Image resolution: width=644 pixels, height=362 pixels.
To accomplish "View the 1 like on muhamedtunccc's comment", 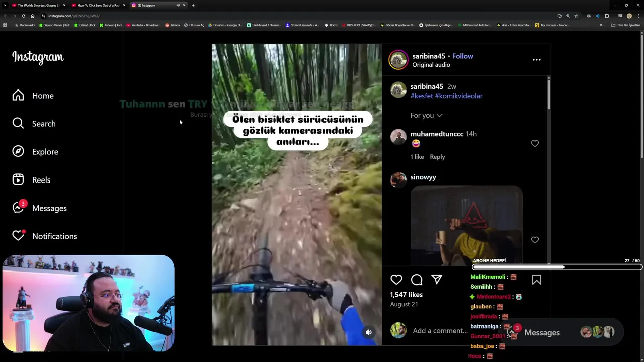I will pos(417,157).
